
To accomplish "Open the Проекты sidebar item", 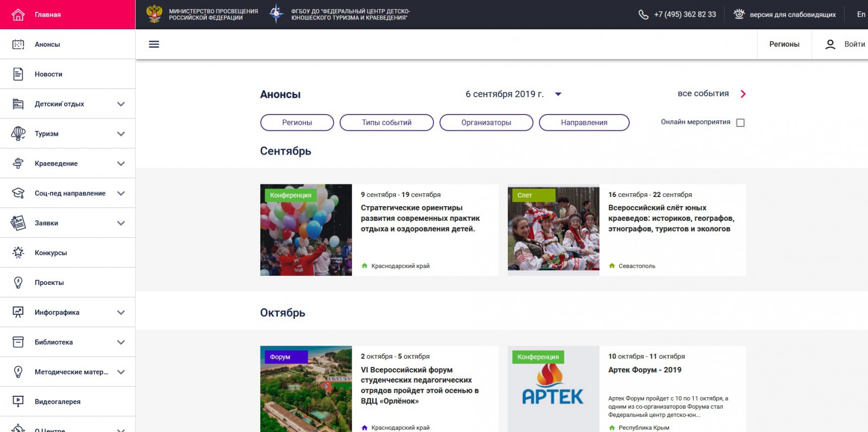I will coord(67,283).
